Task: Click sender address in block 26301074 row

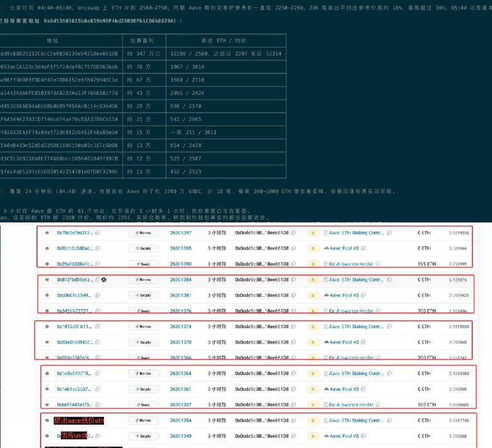Action: [x=262, y=326]
